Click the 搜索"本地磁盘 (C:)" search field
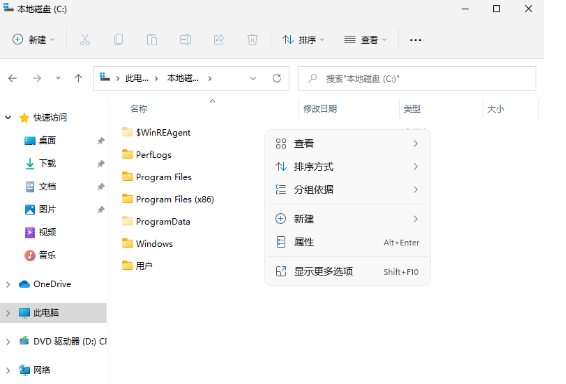The image size is (566, 384). coord(417,78)
